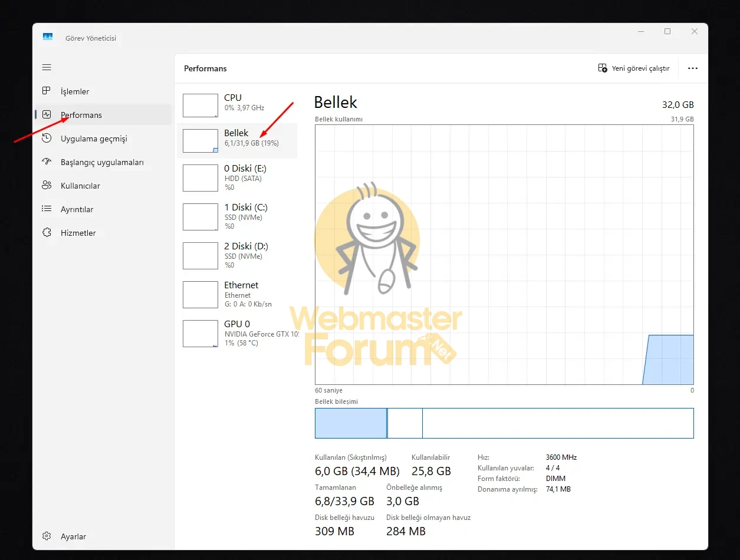Select the 0 Diski (E:) thumbnail
The width and height of the screenshot is (740, 560).
coord(200,178)
